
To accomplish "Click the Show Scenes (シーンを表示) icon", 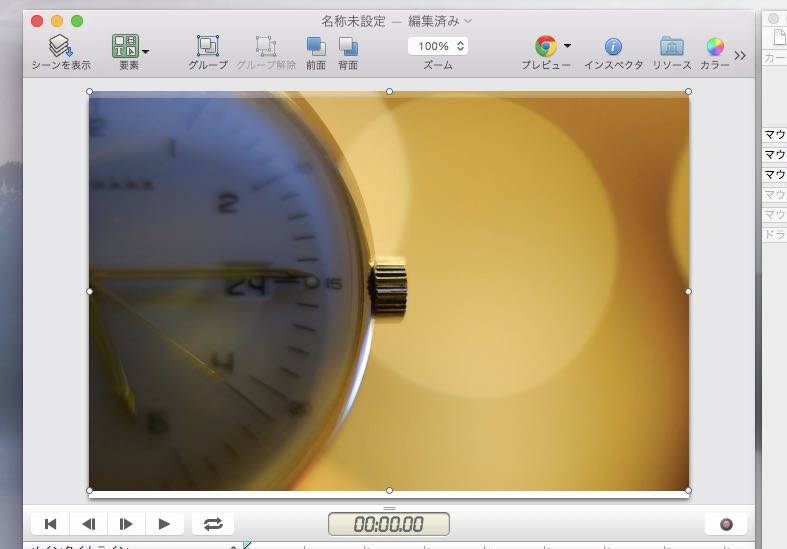I will pos(61,46).
